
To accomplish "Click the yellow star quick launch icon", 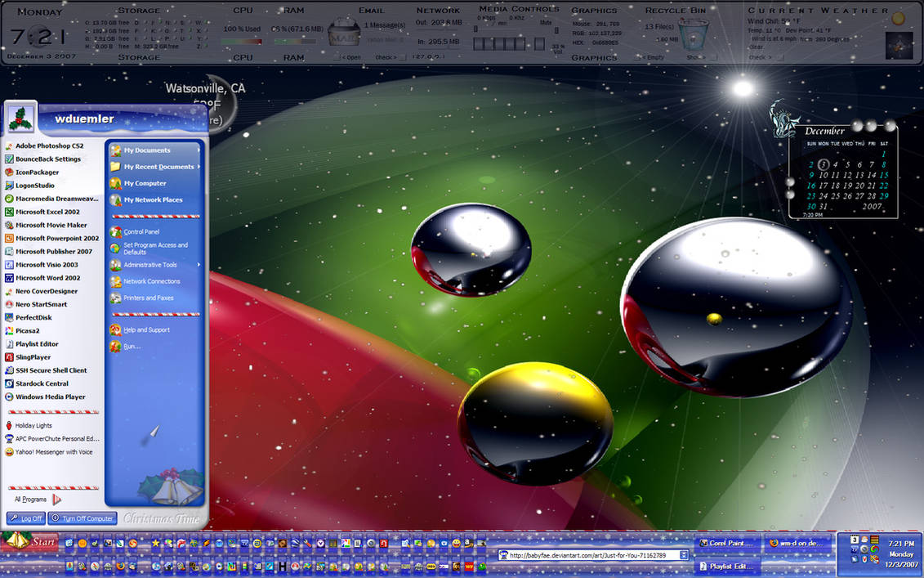I will tap(155, 543).
